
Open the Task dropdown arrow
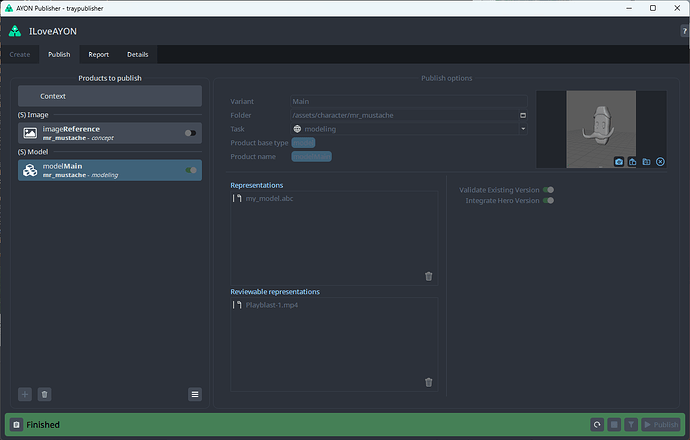(x=523, y=129)
